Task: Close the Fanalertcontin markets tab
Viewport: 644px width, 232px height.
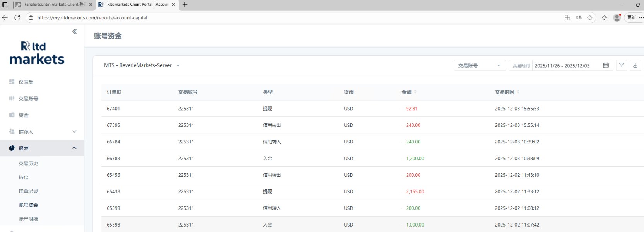Action: click(x=91, y=5)
